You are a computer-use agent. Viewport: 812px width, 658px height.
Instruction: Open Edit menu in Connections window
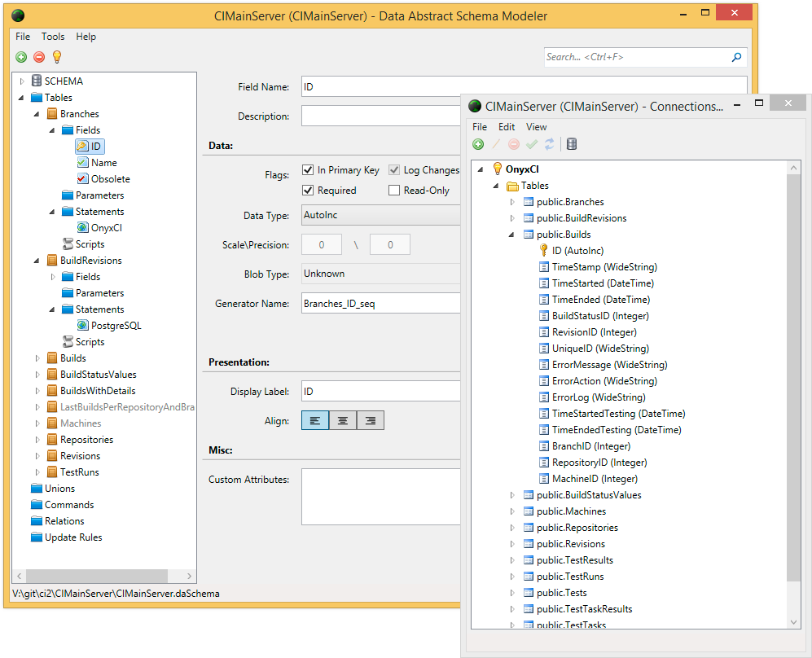(x=507, y=127)
